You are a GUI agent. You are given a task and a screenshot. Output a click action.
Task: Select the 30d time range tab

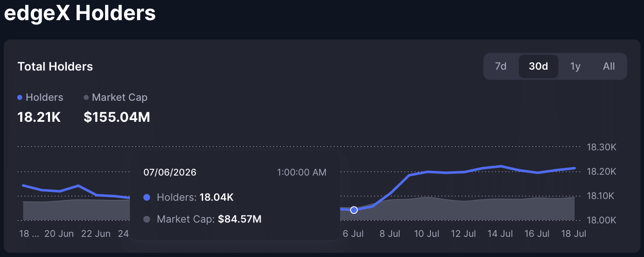tap(538, 66)
